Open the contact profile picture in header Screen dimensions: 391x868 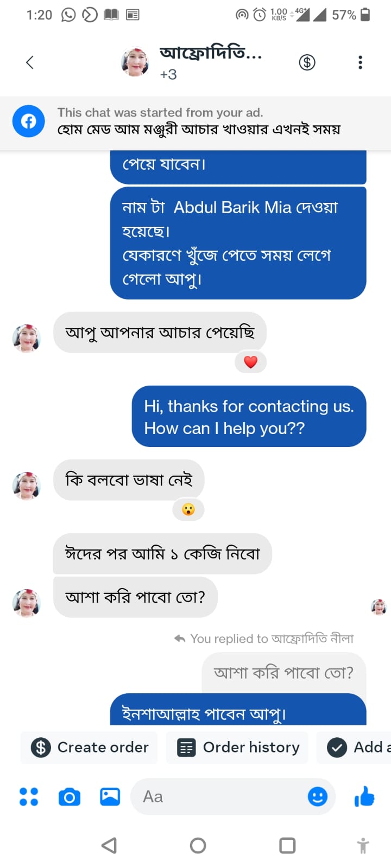pos(135,62)
